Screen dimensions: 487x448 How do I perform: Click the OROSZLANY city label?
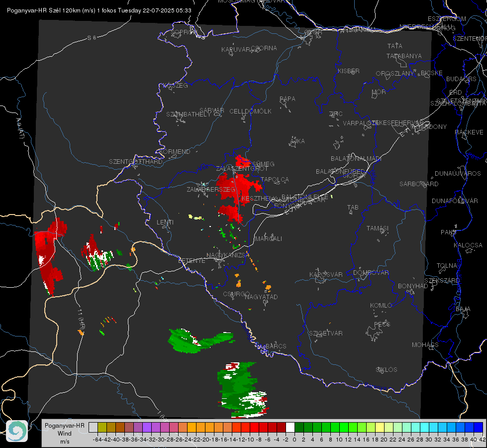coord(395,74)
